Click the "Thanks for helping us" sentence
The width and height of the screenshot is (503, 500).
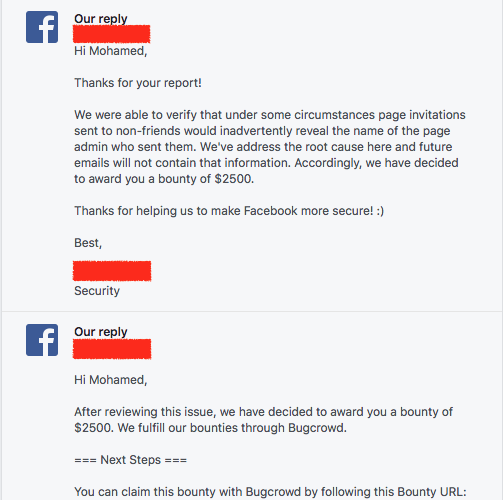229,211
